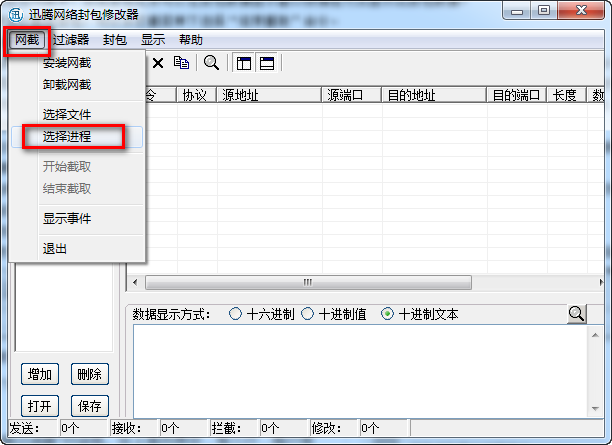Screen dimensions: 612x445
Task: Click the data pane scroll-up arrow
Action: pos(595,335)
